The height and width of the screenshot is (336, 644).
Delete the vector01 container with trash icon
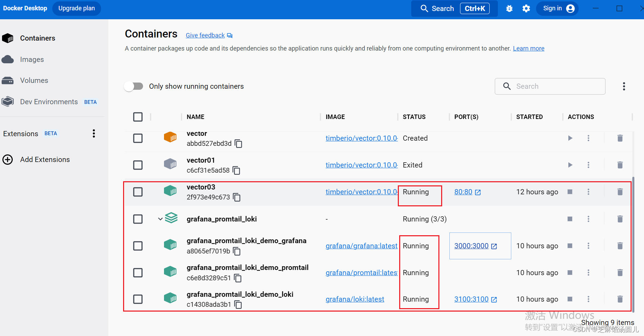tap(620, 165)
